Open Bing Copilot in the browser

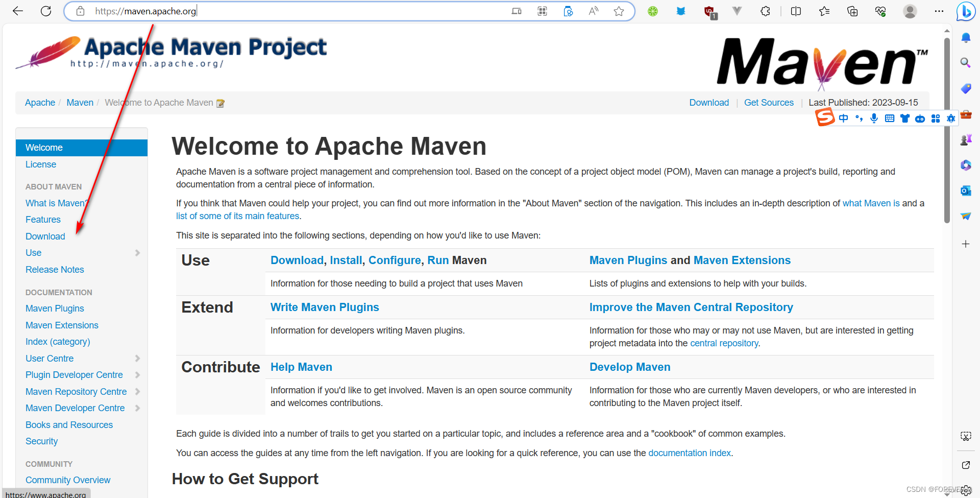pyautogui.click(x=966, y=11)
